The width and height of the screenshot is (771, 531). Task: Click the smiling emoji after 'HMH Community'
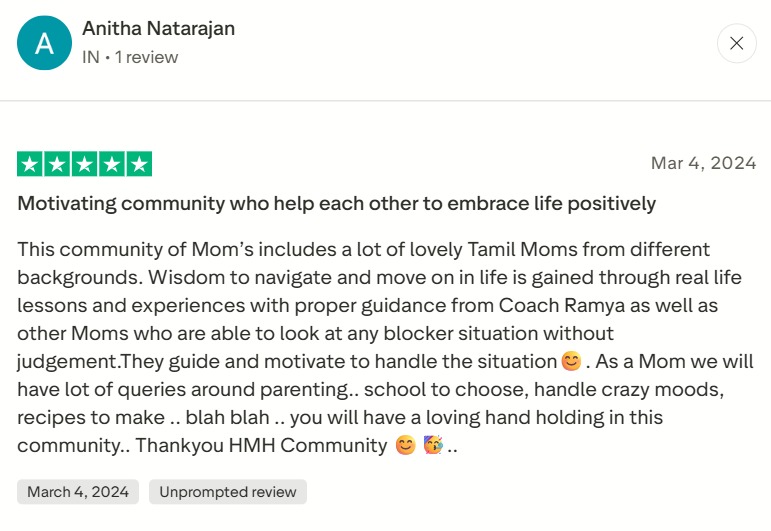405,445
